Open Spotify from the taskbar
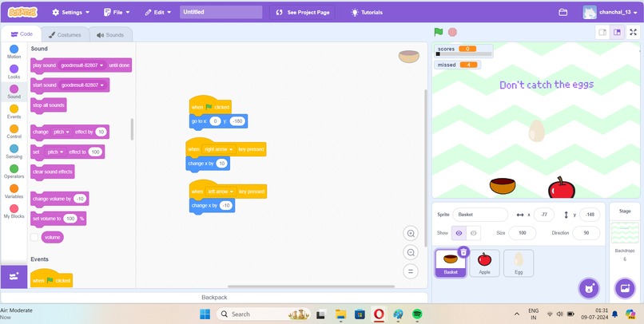This screenshot has height=324, width=644. coord(417,314)
